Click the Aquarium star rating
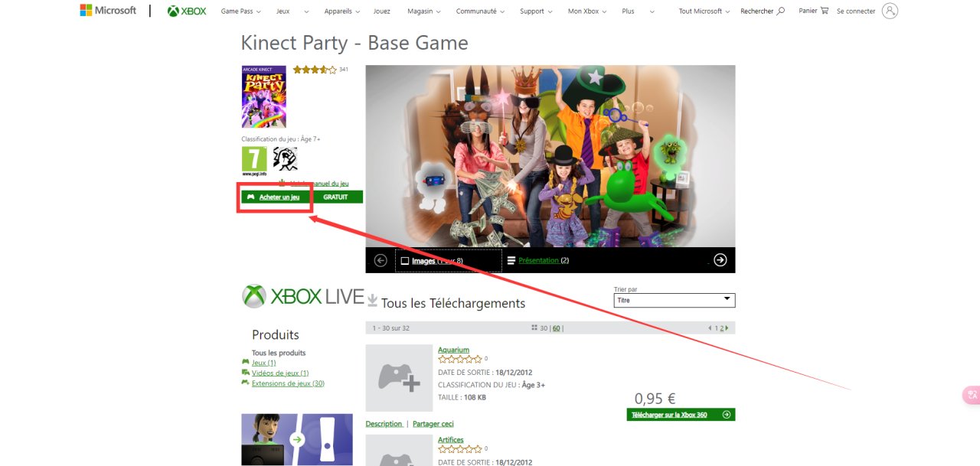The image size is (980, 466). coord(460,359)
